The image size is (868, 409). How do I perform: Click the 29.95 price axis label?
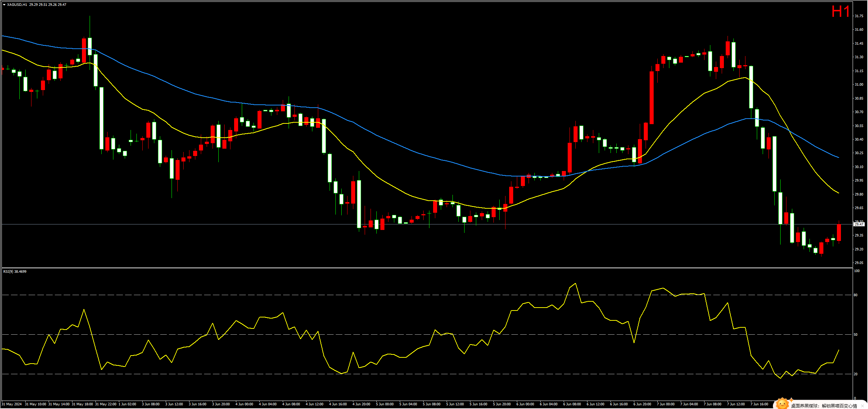tap(859, 181)
